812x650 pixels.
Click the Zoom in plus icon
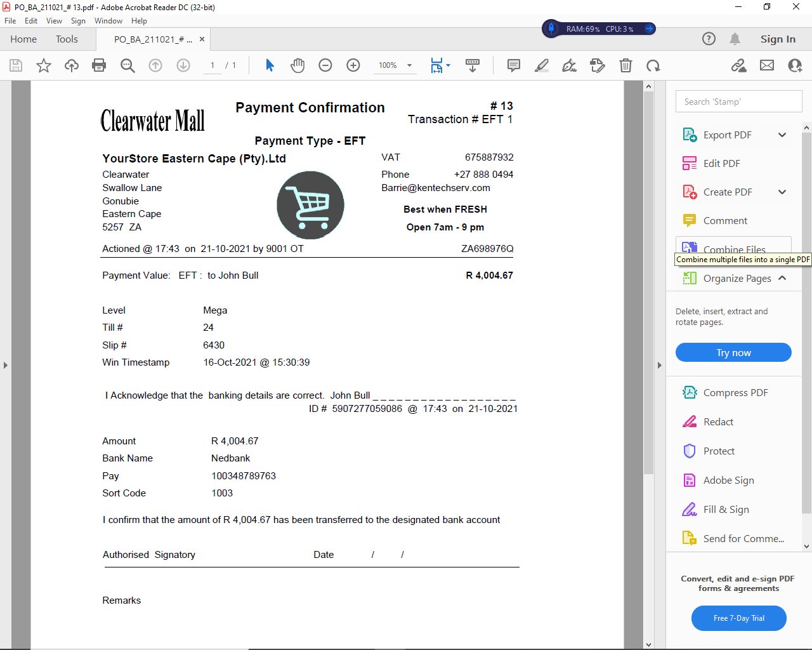click(x=353, y=65)
